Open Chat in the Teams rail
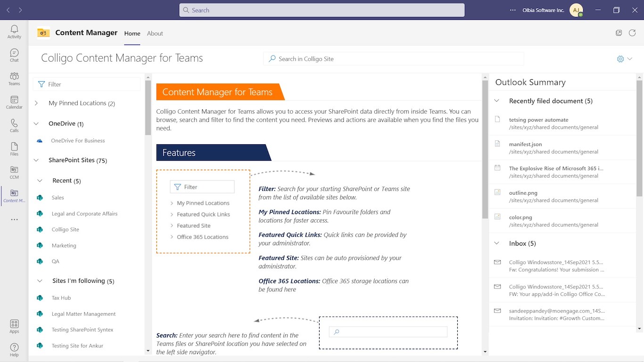Screen dimensions: 644x362 pyautogui.click(x=14, y=55)
